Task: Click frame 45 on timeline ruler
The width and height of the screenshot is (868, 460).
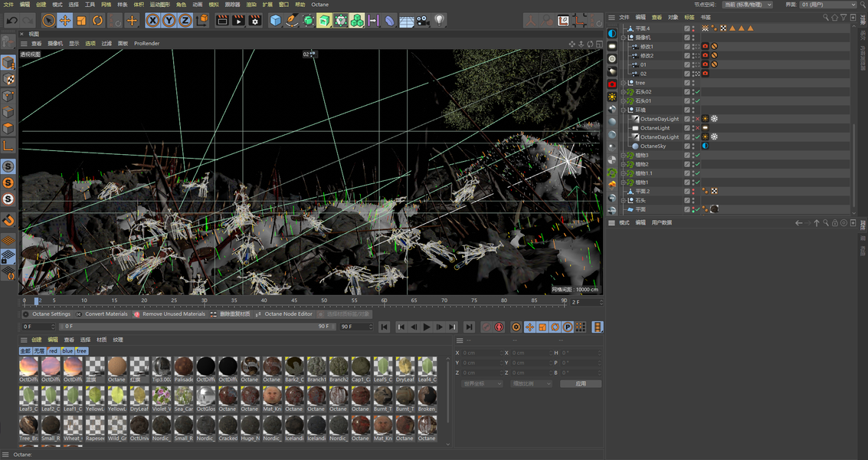Action: tap(293, 301)
